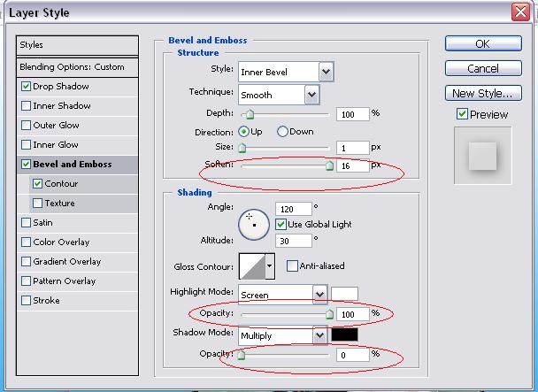Uncheck the Bevel and Emboss checkbox
The height and width of the screenshot is (392, 538).
pyautogui.click(x=26, y=164)
